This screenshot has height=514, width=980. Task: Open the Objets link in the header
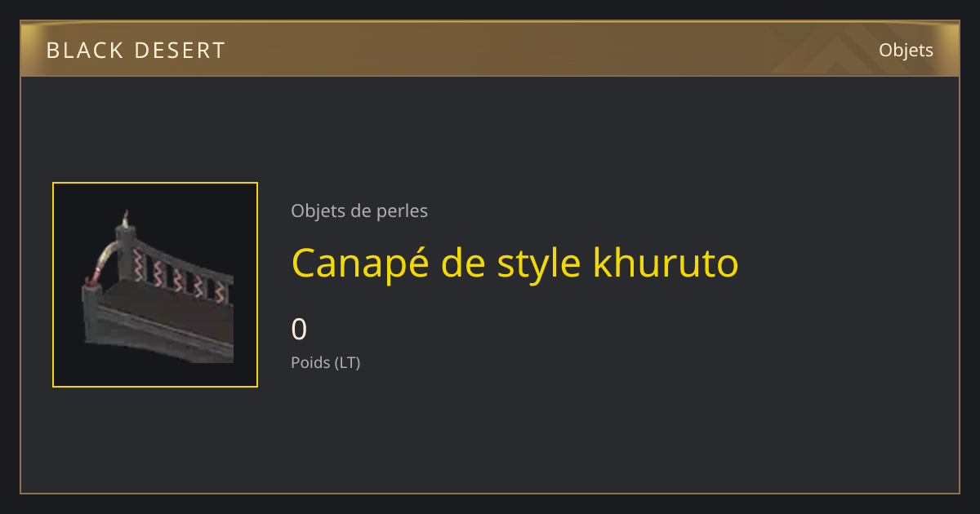[x=906, y=50]
